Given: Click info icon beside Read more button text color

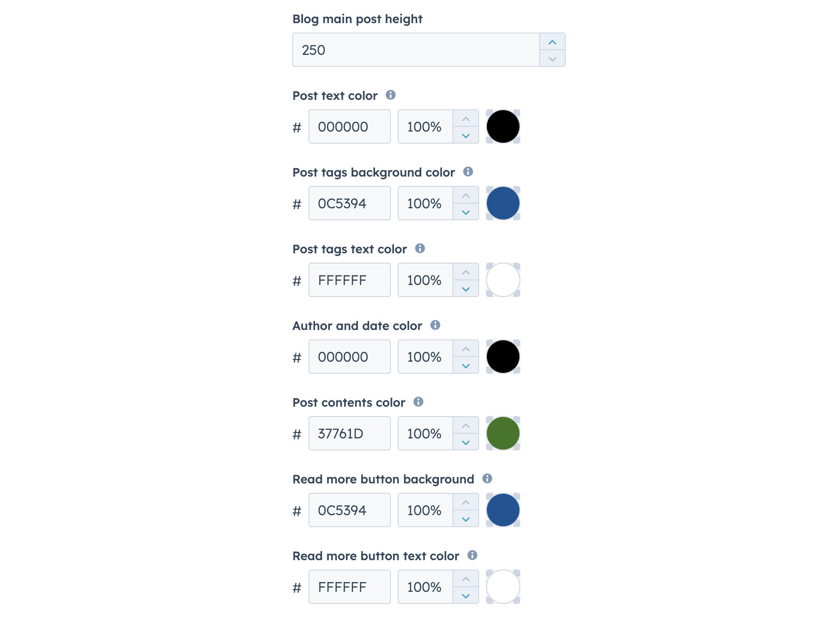Looking at the screenshot, I should [472, 555].
